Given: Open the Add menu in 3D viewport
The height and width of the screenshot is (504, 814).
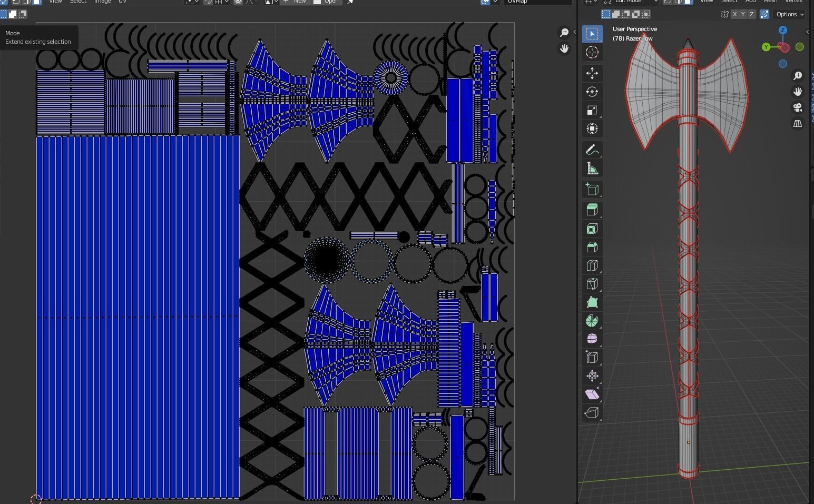Looking at the screenshot, I should [x=750, y=2].
